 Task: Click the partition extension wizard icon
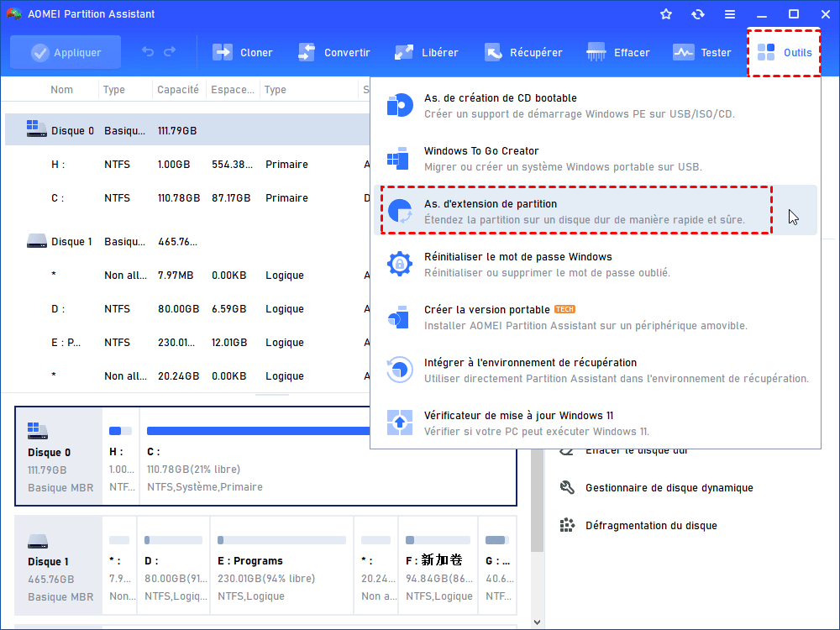click(400, 211)
